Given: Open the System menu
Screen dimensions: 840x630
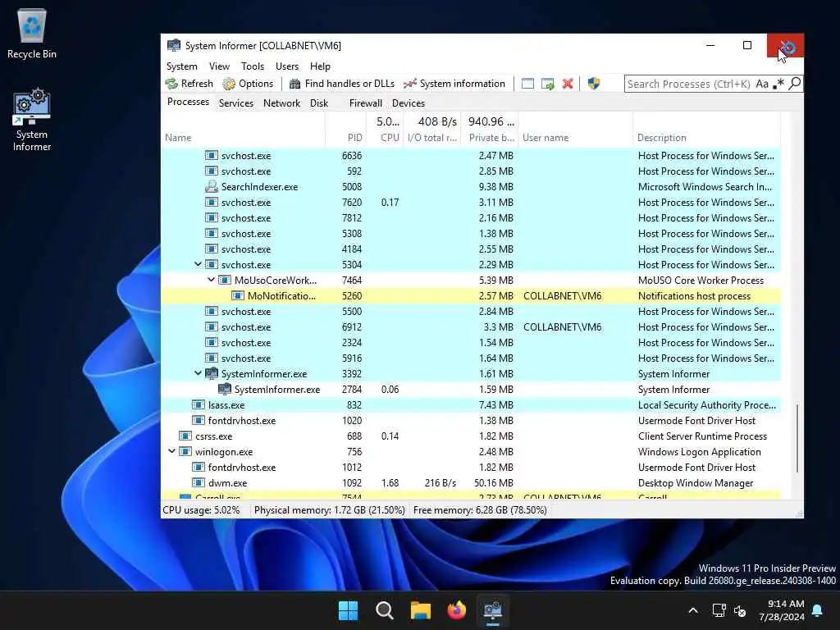Looking at the screenshot, I should coord(181,66).
